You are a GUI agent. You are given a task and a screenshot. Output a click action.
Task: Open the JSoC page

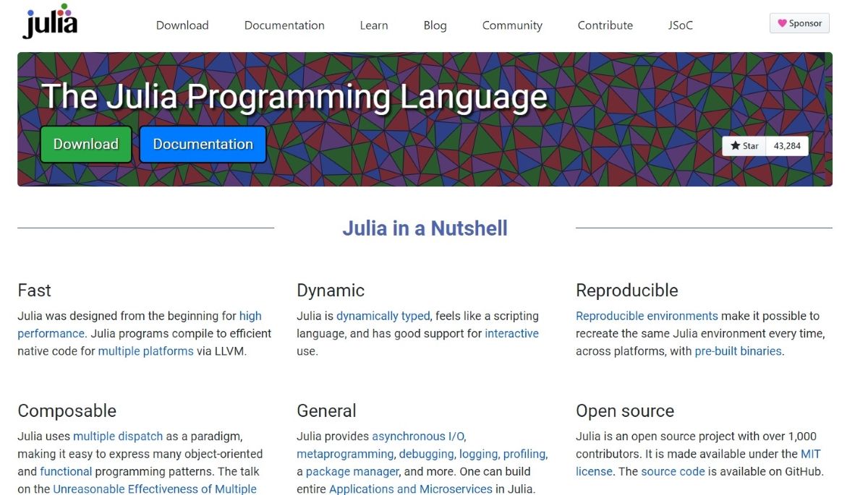click(679, 25)
